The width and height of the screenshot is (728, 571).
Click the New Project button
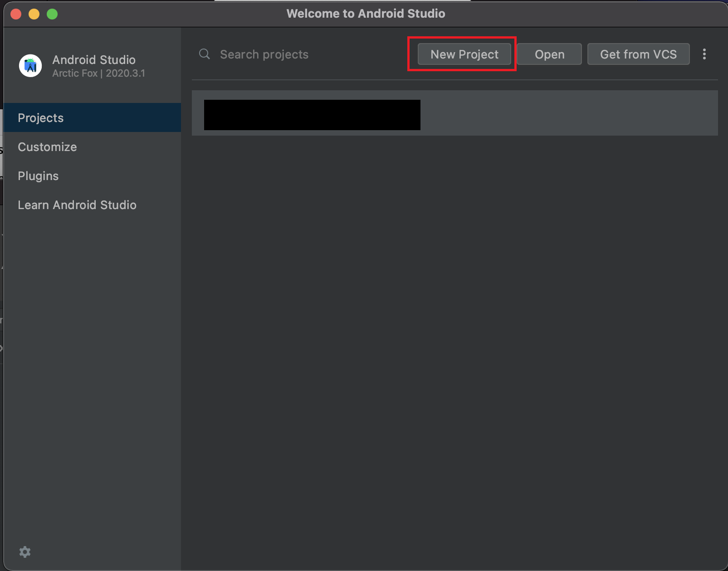(464, 54)
